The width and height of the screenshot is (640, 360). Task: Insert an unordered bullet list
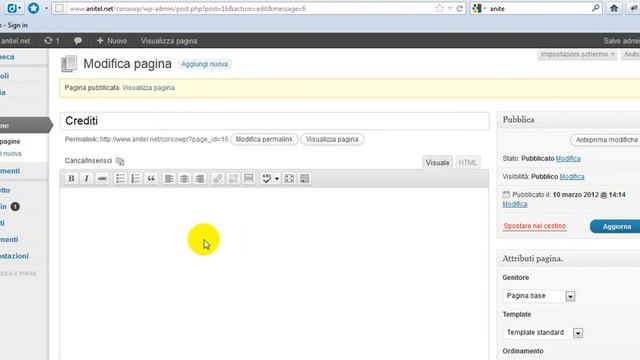(x=120, y=178)
